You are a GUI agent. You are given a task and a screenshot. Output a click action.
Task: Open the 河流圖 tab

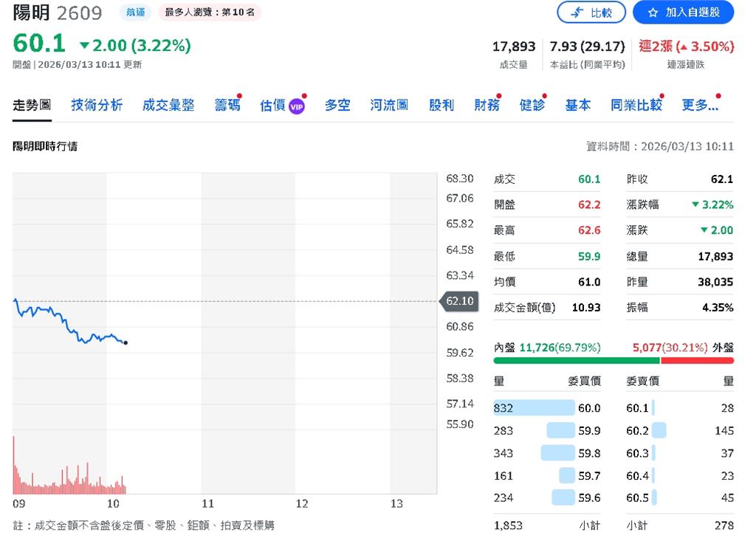389,105
